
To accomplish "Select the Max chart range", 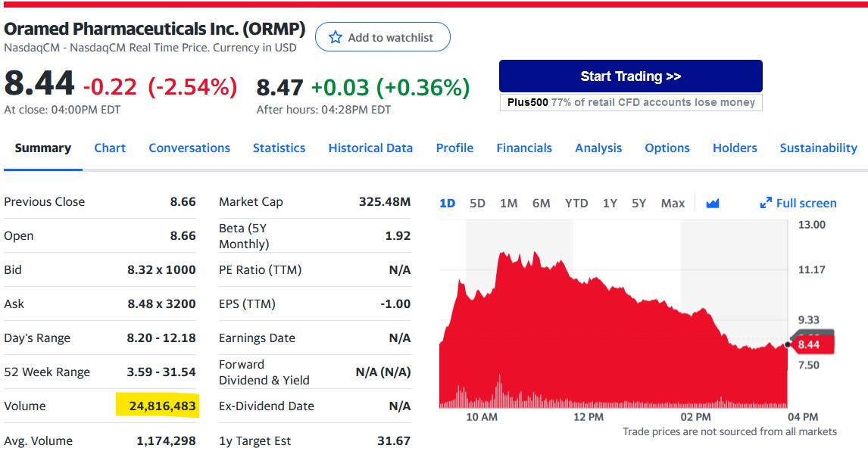I will click(x=673, y=203).
